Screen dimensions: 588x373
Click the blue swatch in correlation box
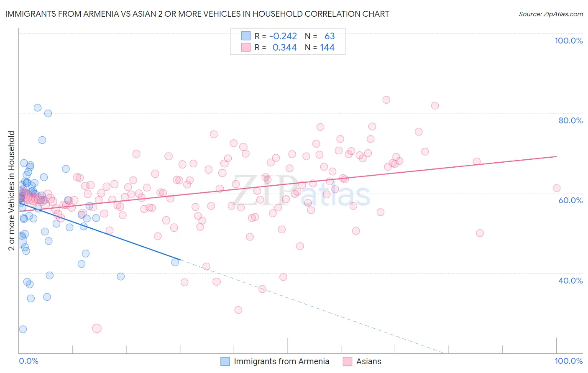click(x=245, y=36)
